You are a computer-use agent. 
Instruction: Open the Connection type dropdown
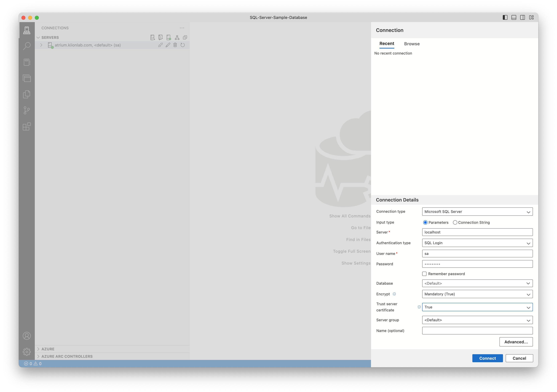pos(477,212)
